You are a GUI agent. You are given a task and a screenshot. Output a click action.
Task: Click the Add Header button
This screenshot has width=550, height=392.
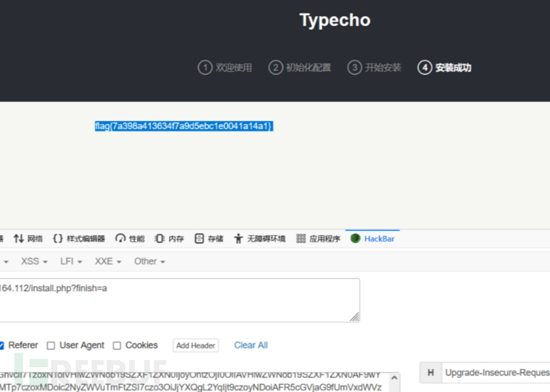point(195,346)
